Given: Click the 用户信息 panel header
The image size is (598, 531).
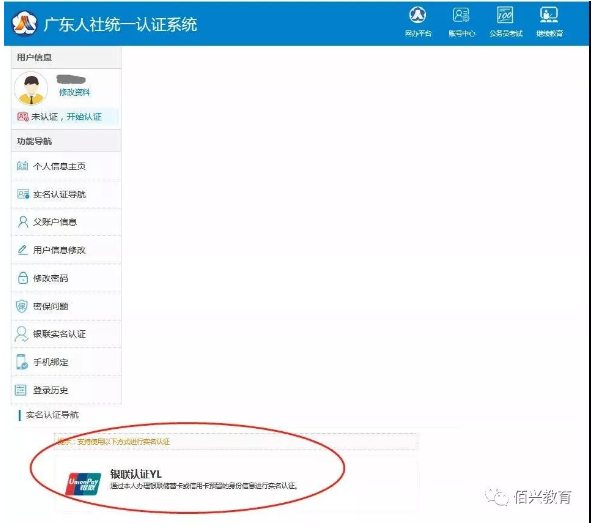Looking at the screenshot, I should point(66,57).
